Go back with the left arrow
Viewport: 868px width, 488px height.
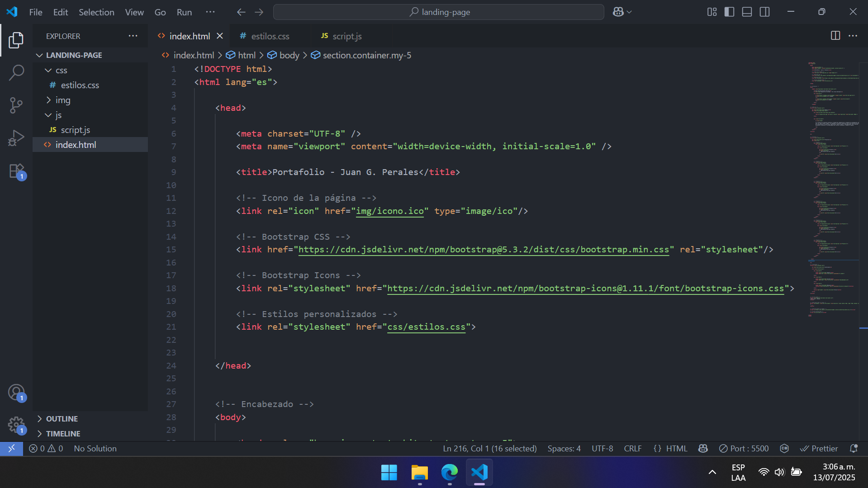click(241, 12)
